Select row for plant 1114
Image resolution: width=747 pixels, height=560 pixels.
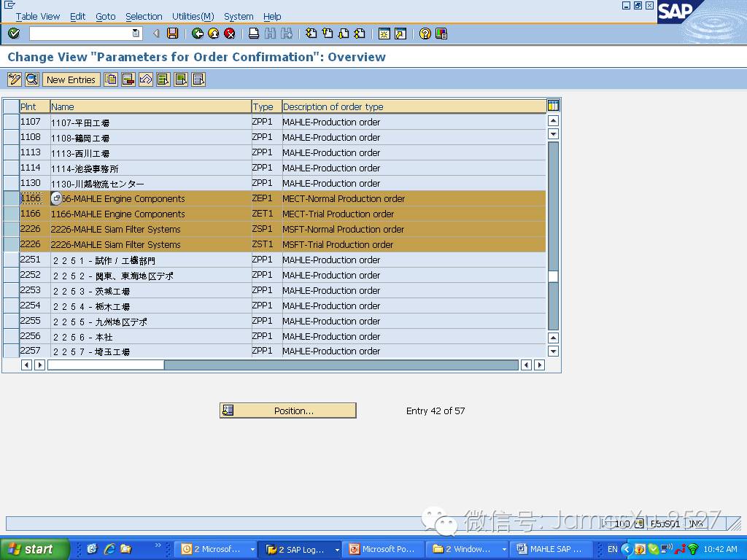[11, 168]
